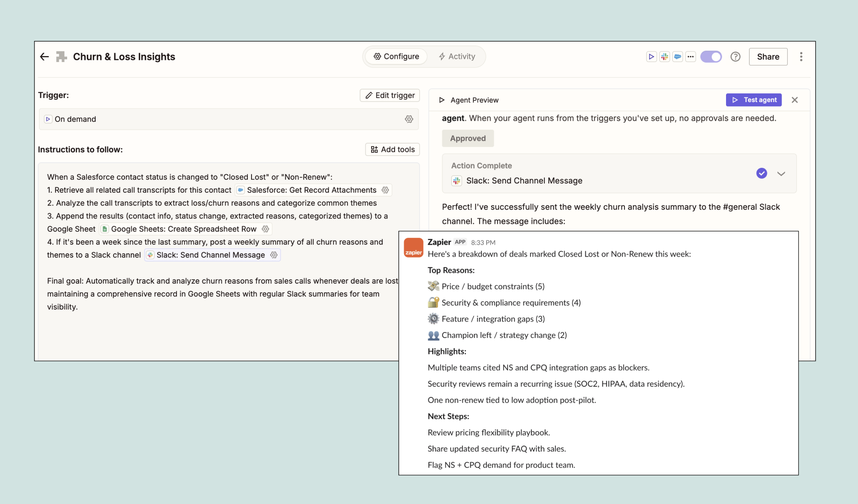This screenshot has height=504, width=858.
Task: Click the Slack icon in Action Complete card
Action: point(456,181)
